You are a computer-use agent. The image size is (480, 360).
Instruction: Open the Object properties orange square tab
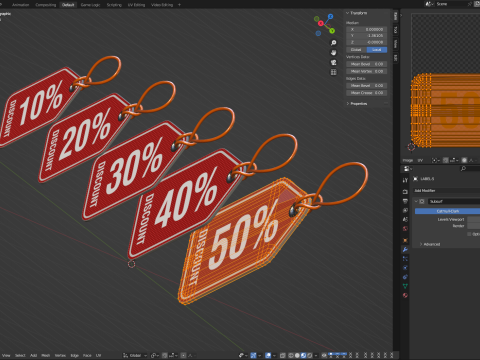point(405,240)
